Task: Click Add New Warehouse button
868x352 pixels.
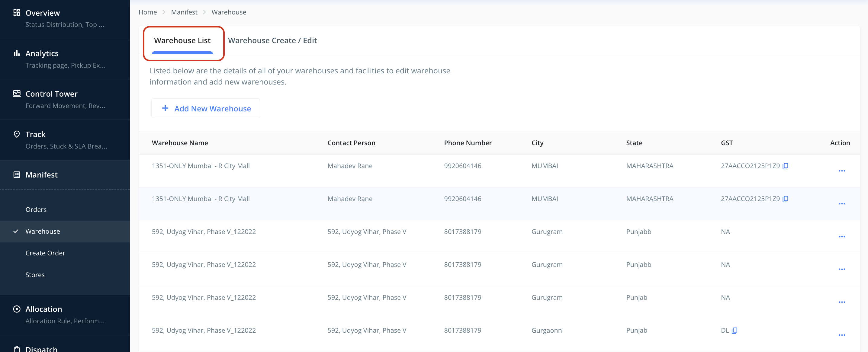Action: pos(206,108)
